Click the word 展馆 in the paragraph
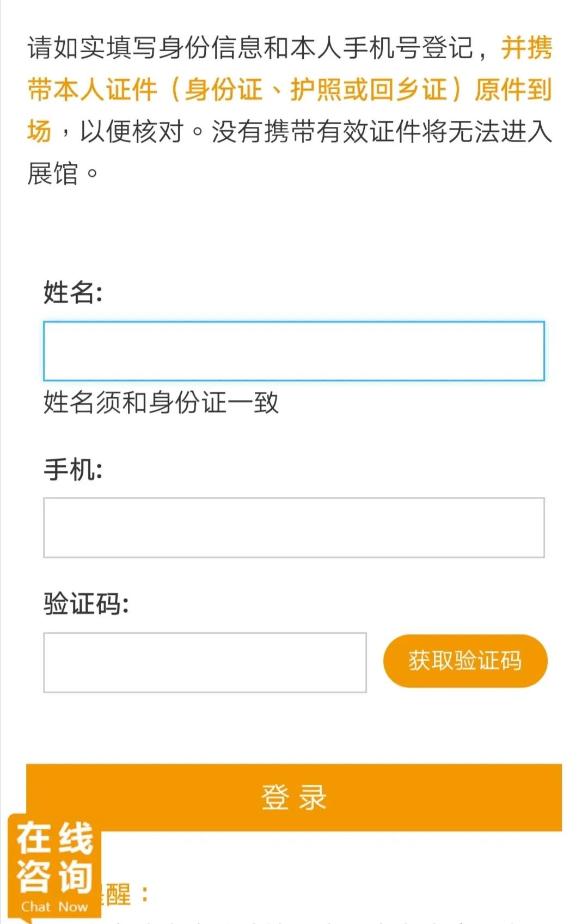This screenshot has width=588, height=924. [53, 174]
